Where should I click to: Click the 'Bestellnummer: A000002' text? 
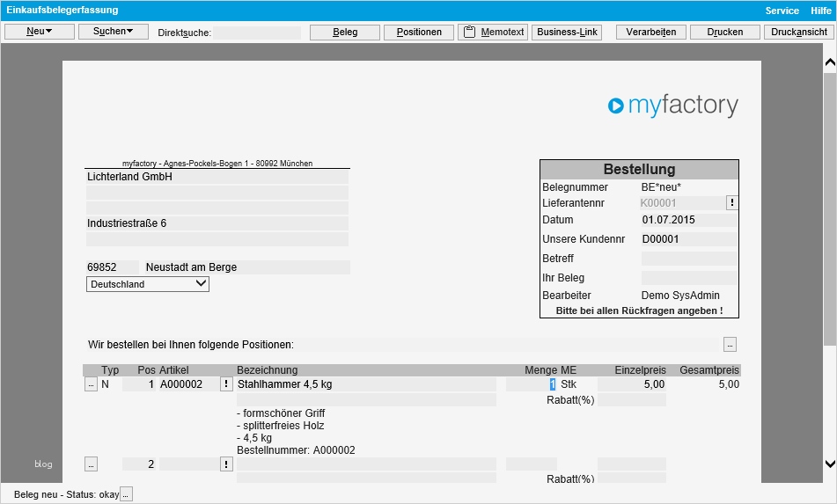pos(296,450)
